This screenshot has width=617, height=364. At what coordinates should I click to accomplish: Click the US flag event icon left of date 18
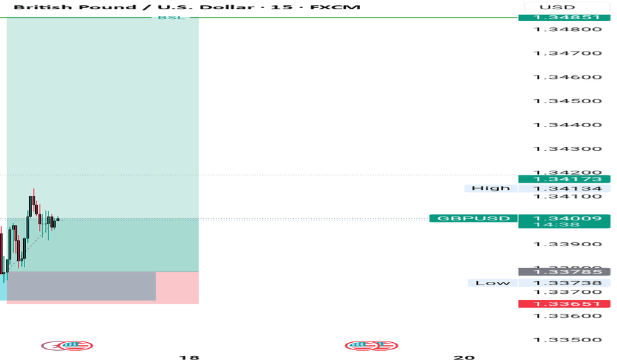(x=77, y=346)
